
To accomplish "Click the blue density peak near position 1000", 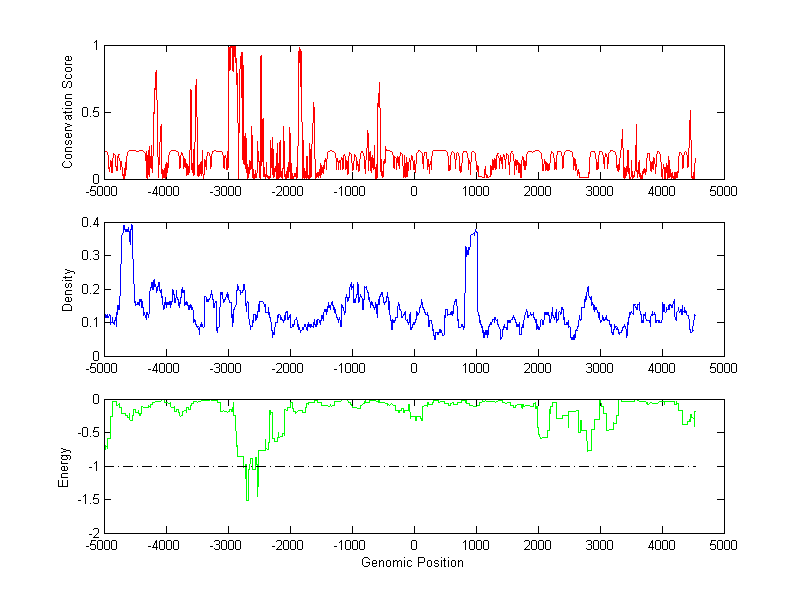I will tap(474, 234).
